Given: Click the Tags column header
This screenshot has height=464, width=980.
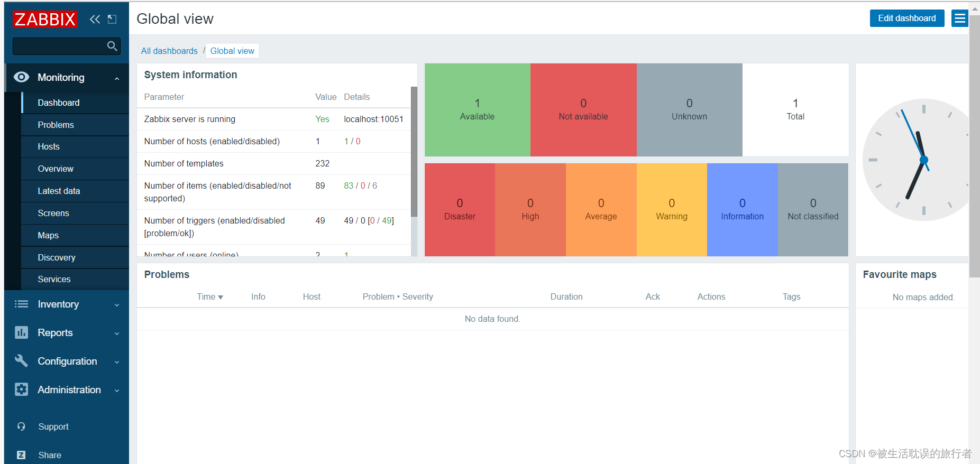Looking at the screenshot, I should (791, 297).
